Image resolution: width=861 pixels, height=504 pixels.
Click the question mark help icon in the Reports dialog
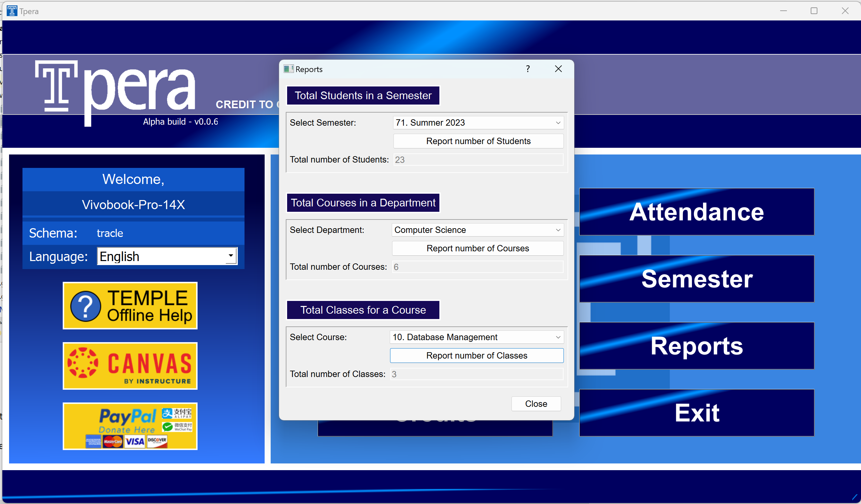point(528,69)
